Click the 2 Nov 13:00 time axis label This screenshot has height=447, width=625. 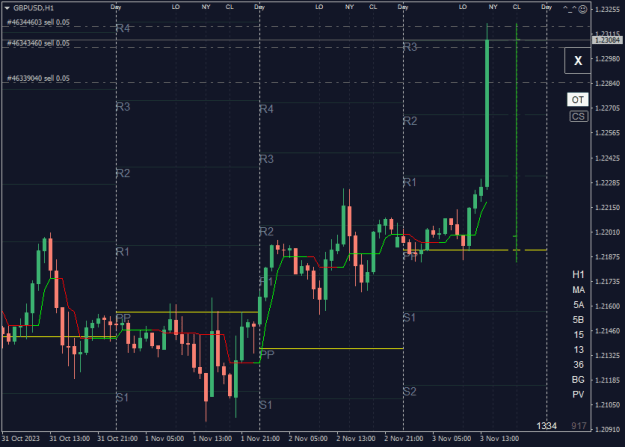pyautogui.click(x=356, y=439)
